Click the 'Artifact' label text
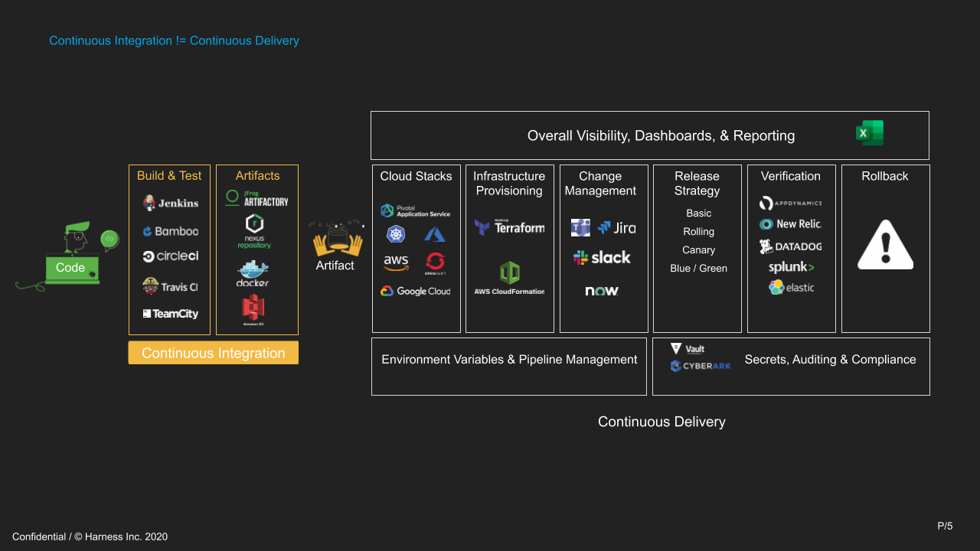 (335, 266)
